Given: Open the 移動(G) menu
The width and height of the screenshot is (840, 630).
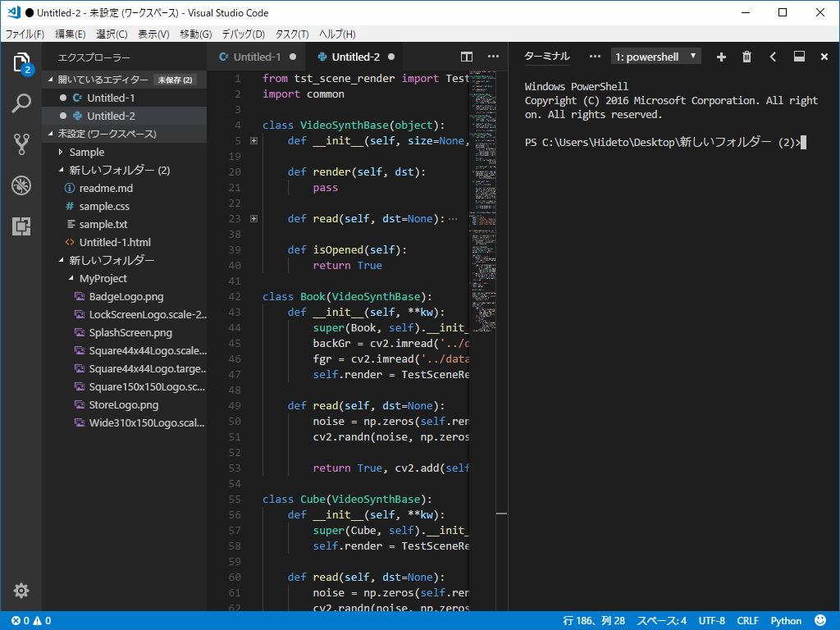Looking at the screenshot, I should (195, 34).
